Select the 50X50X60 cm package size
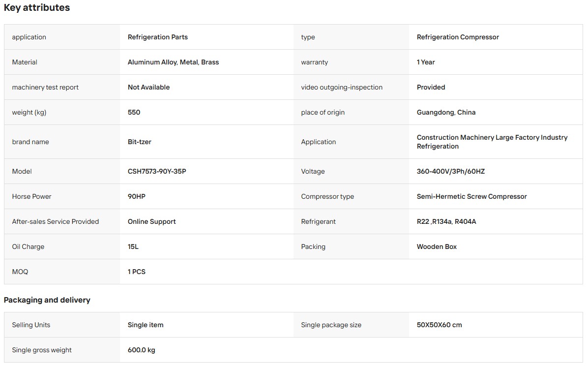 click(x=439, y=325)
